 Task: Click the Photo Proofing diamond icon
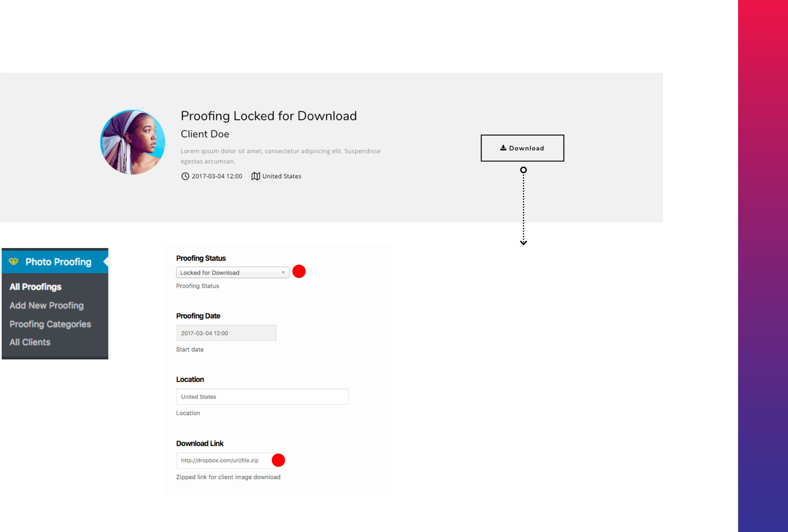click(x=14, y=262)
